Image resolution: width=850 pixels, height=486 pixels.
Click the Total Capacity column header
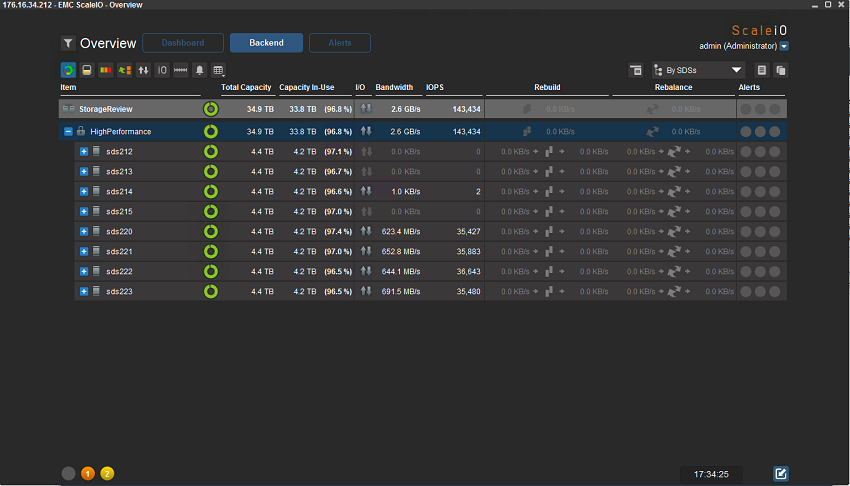point(246,87)
